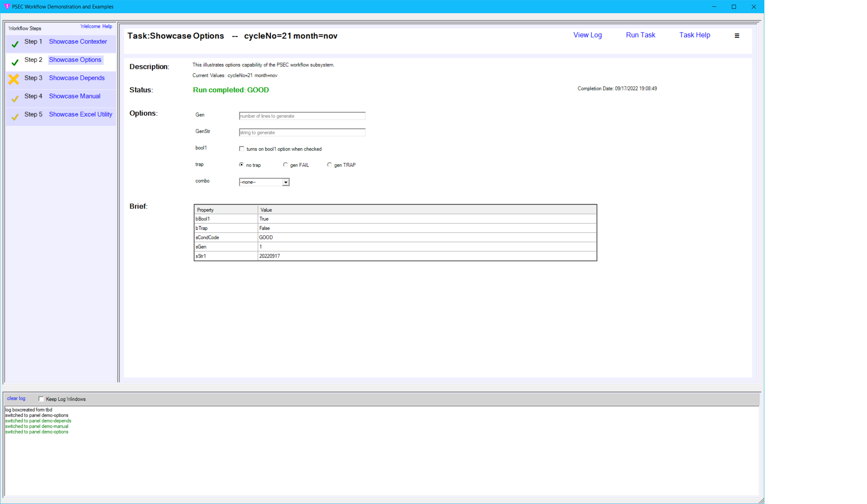Enable the bool1 option checkbox

[x=241, y=149]
